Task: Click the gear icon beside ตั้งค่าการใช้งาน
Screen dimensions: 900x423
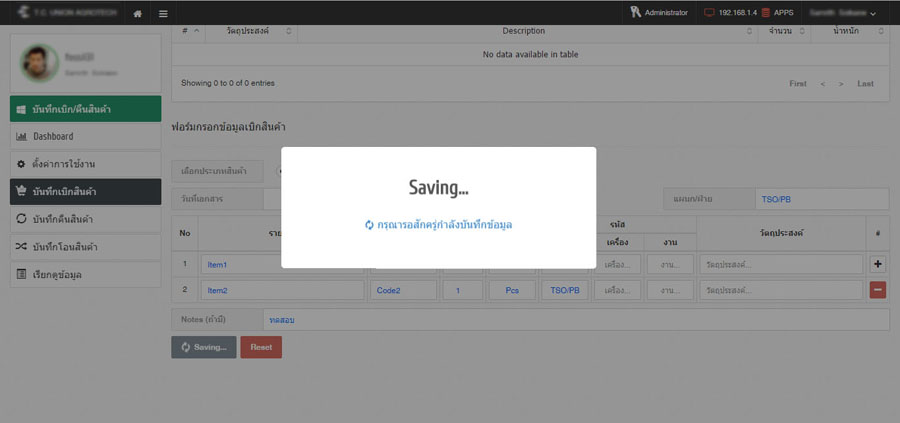Action: pos(21,164)
